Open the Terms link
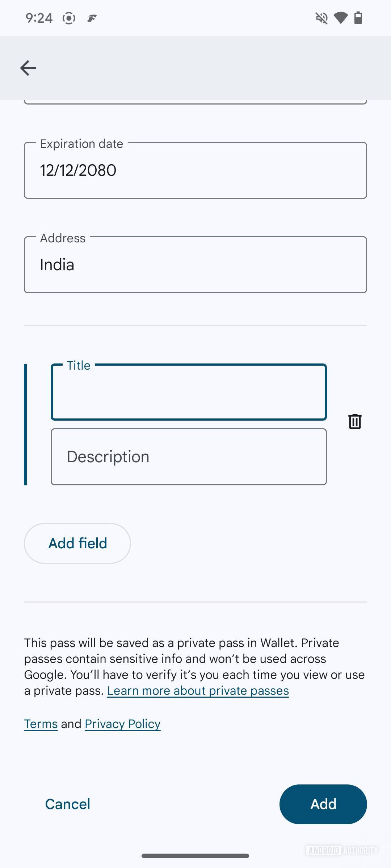 (x=41, y=724)
